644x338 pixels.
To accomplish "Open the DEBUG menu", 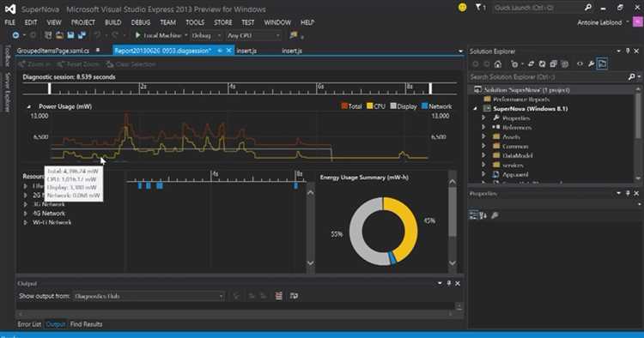I will point(141,22).
